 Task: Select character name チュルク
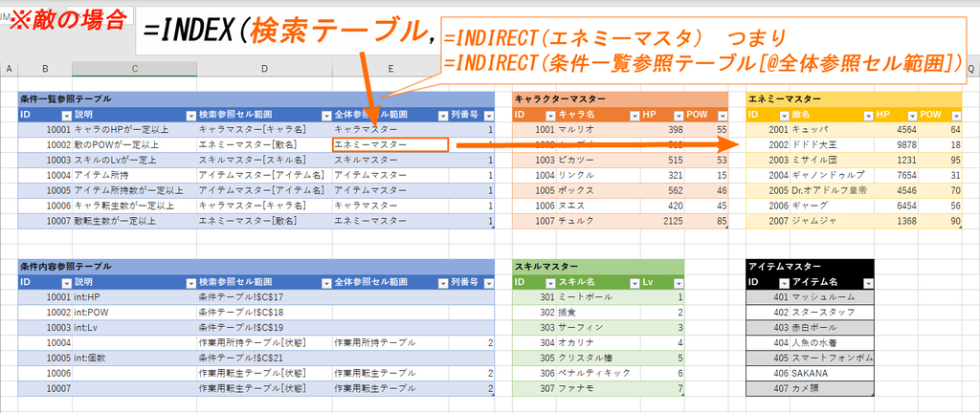598,221
